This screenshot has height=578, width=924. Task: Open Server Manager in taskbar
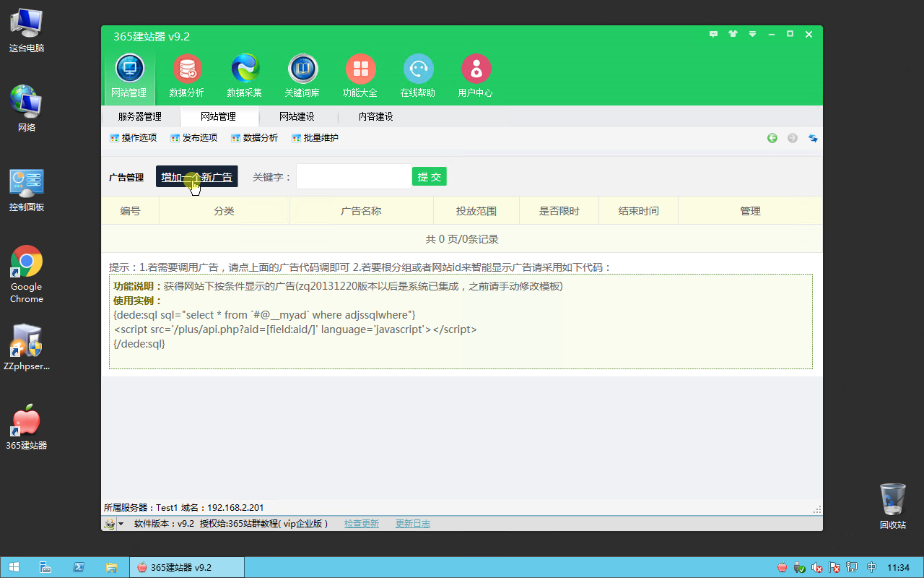45,567
